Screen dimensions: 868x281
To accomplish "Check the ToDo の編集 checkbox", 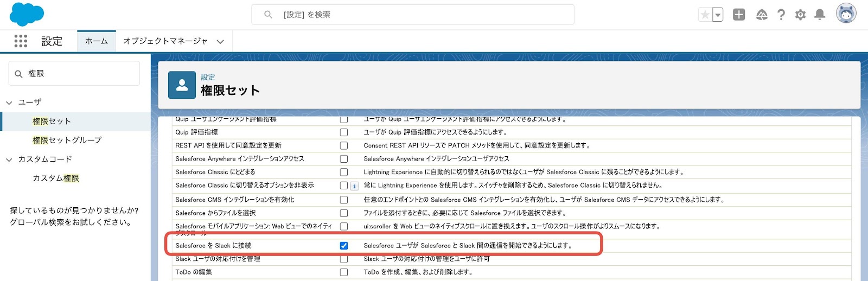I will (x=344, y=272).
